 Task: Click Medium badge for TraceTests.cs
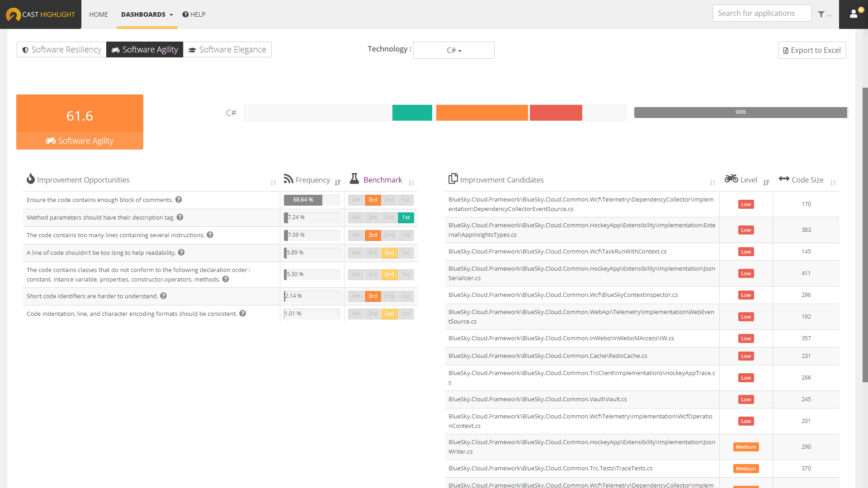click(x=746, y=469)
